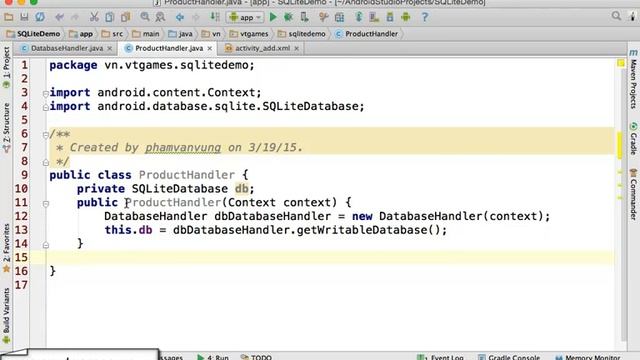Select java folder in the breadcrumb bar

coord(180,34)
